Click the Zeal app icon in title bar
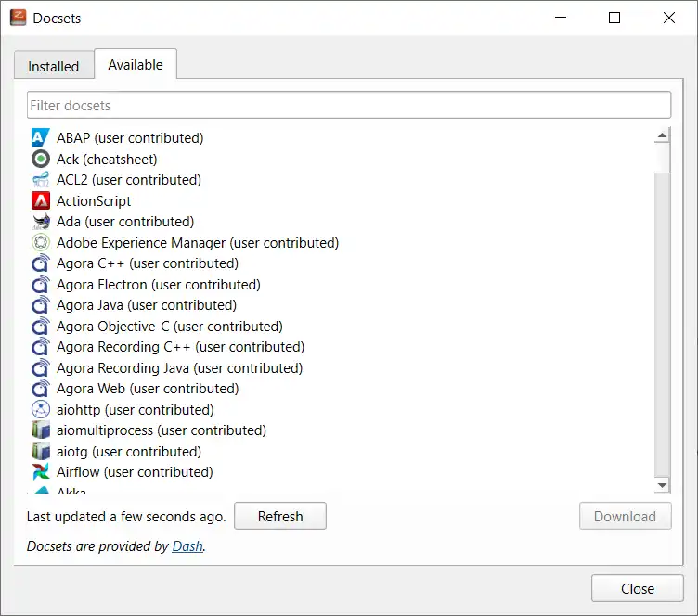Image resolution: width=698 pixels, height=616 pixels. tap(19, 18)
